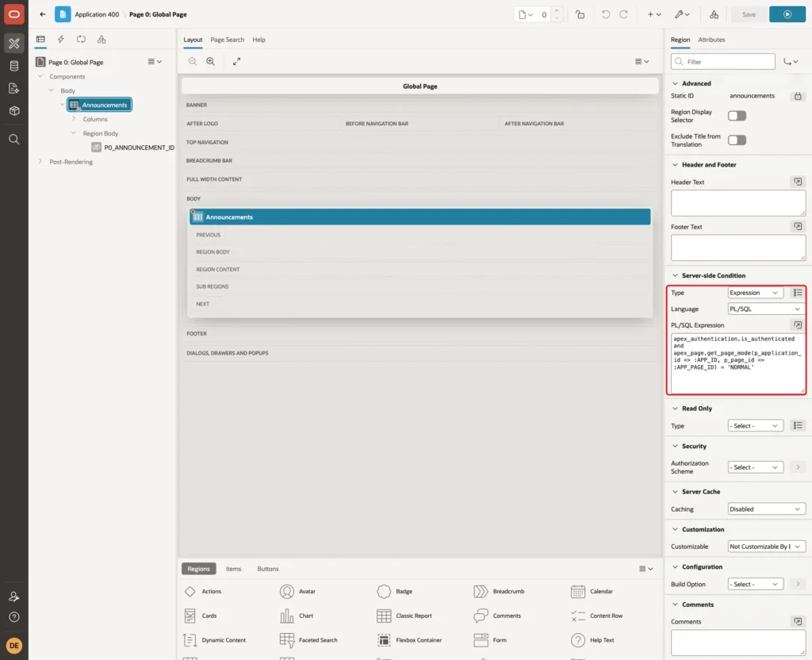Expand the Columns tree node
812x660 pixels.
[x=74, y=119]
